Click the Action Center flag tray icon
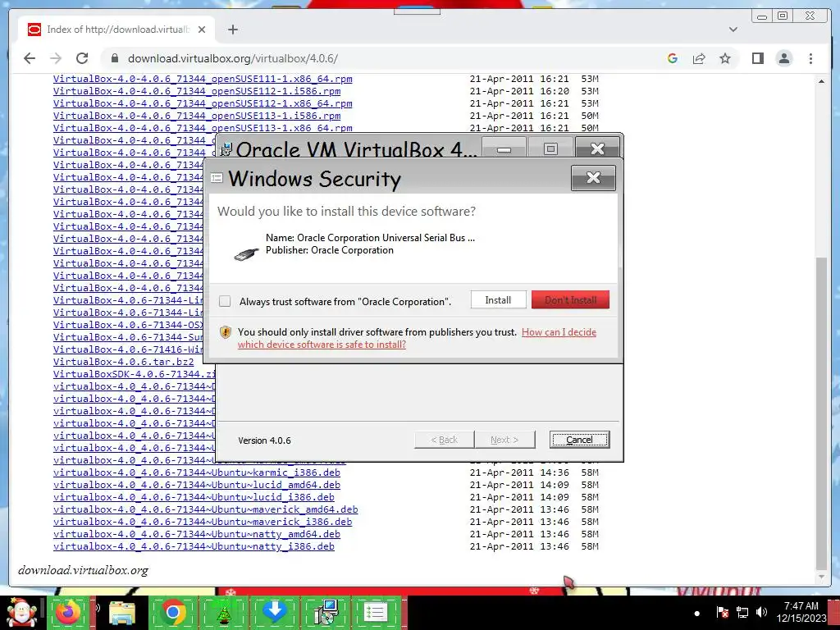 [722, 612]
